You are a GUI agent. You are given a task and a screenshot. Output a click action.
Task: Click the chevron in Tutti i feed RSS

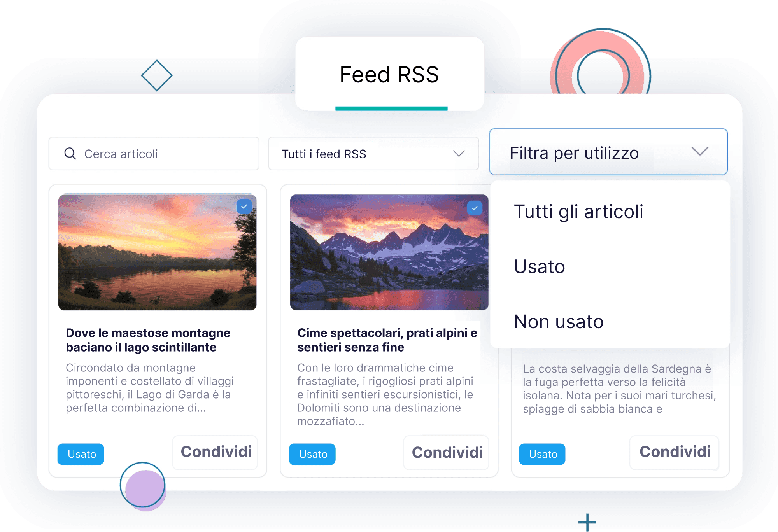pos(459,154)
